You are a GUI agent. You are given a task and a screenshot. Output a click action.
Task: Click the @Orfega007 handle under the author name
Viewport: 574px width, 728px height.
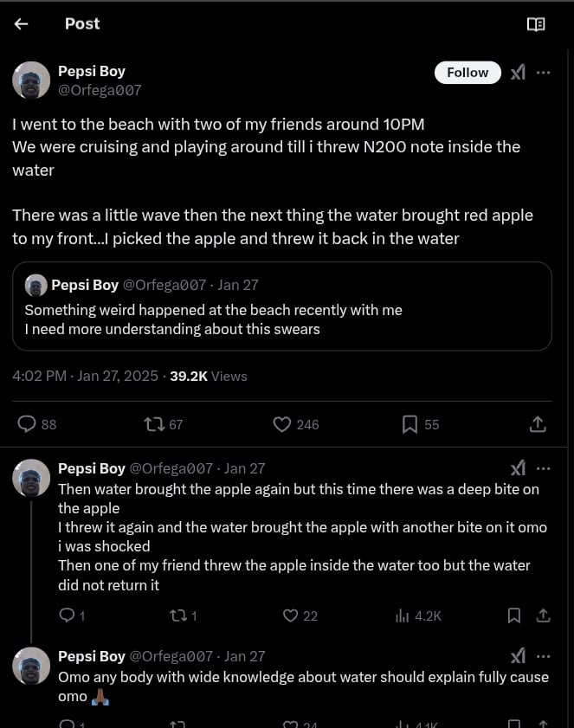100,90
